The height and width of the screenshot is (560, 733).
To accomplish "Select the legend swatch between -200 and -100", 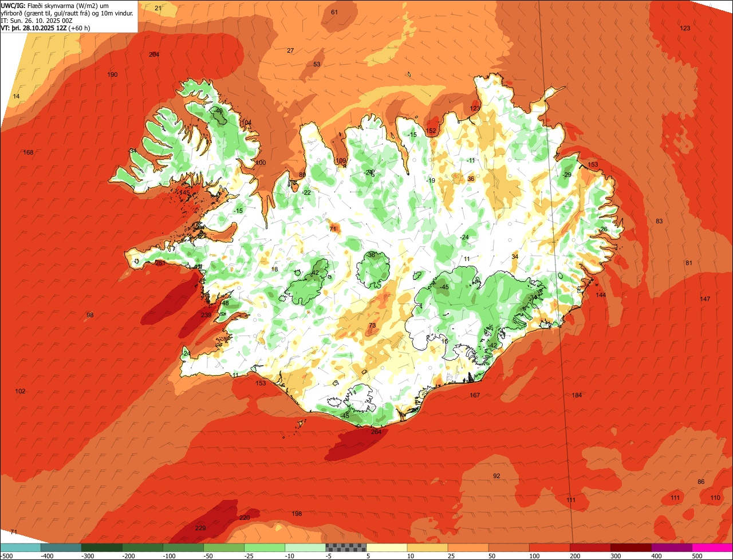I will coord(143,548).
